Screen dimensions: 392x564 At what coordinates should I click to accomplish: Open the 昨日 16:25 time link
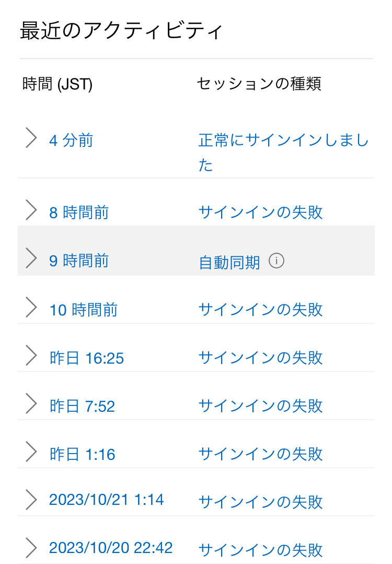click(x=87, y=358)
